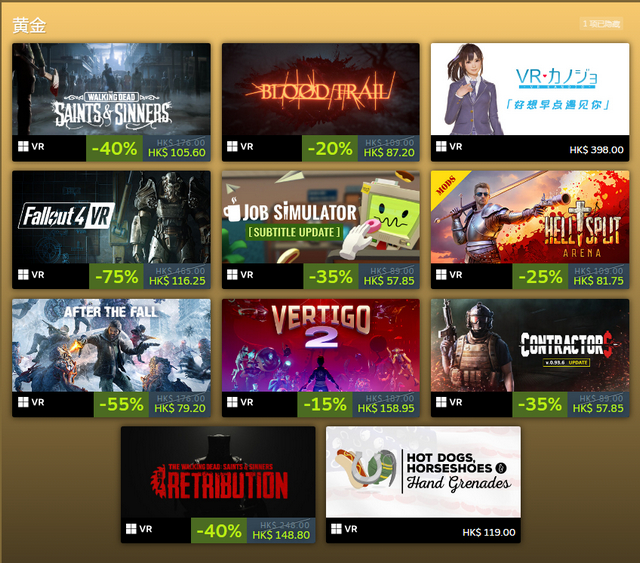Click the -40% discount on Retribution

click(219, 531)
